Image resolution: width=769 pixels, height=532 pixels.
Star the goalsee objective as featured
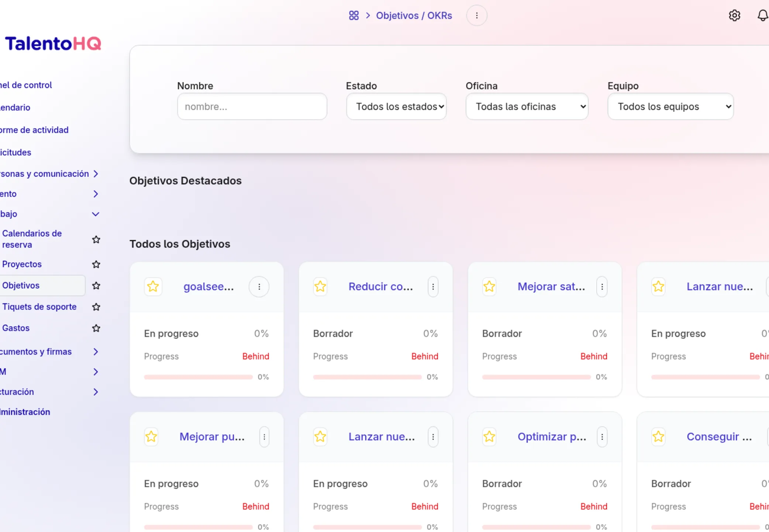(x=153, y=287)
